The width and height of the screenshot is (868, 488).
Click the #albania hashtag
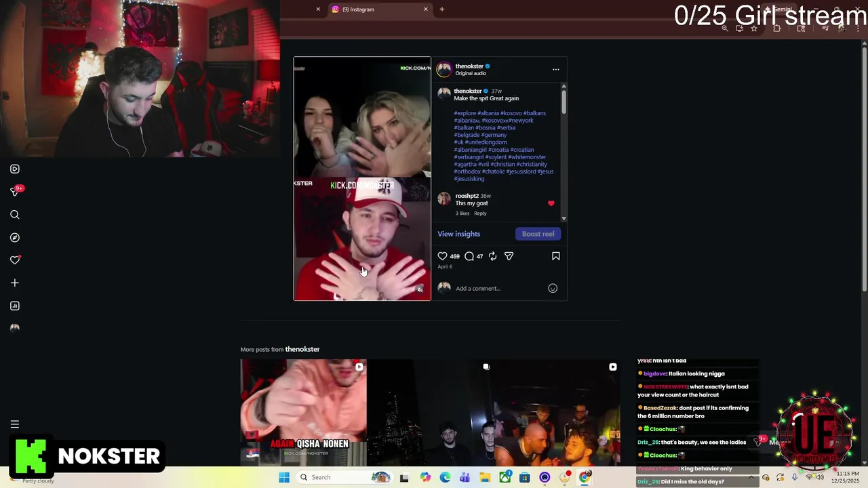(488, 113)
